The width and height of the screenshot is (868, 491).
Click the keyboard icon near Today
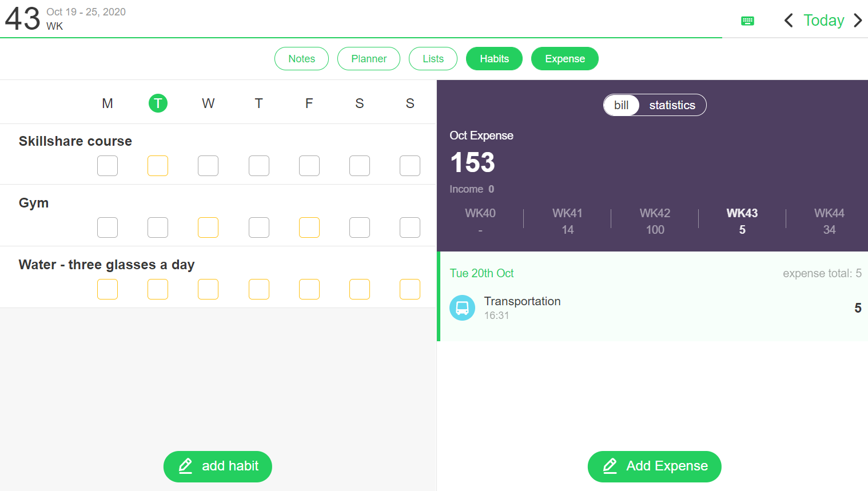(x=747, y=21)
